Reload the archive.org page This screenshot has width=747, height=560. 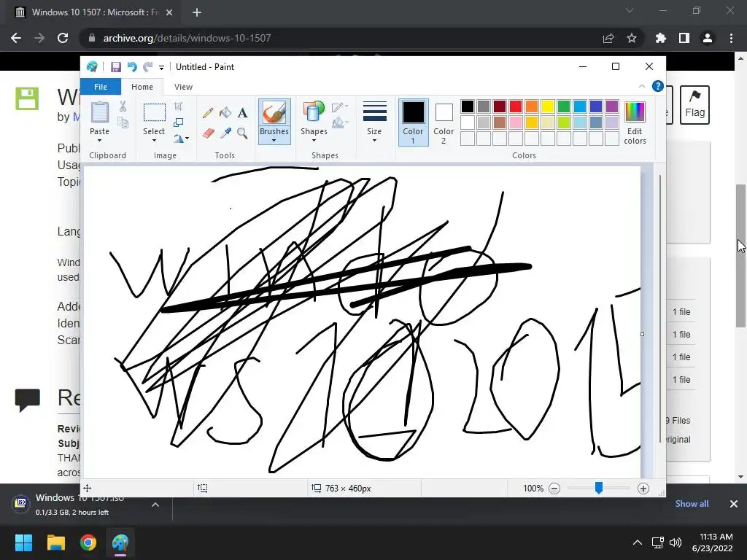click(63, 38)
